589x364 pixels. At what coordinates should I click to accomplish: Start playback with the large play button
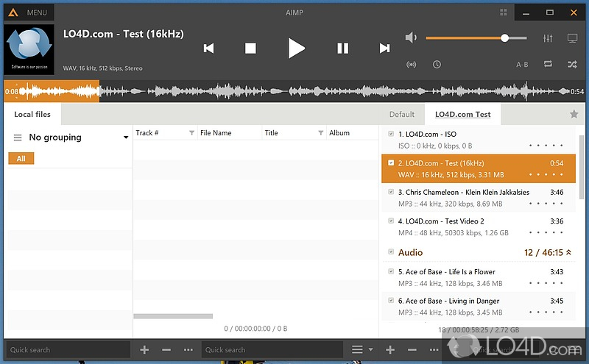pyautogui.click(x=296, y=48)
